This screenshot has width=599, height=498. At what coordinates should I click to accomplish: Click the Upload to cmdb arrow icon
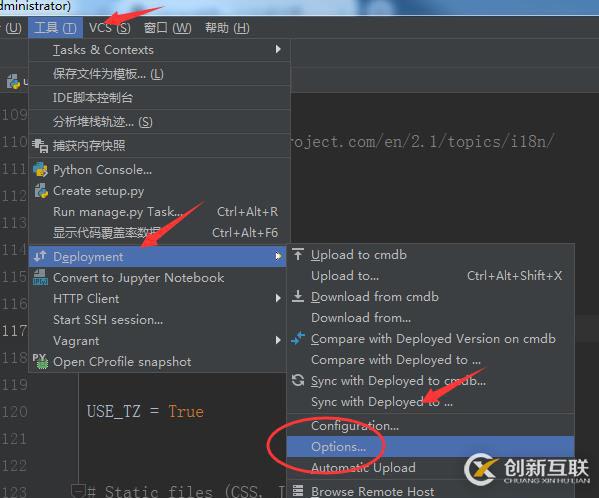pyautogui.click(x=298, y=254)
